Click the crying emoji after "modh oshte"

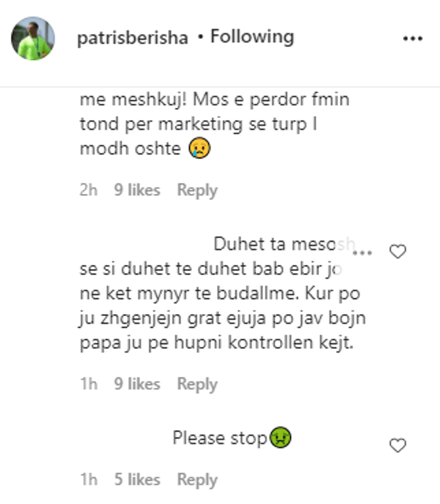click(x=199, y=149)
